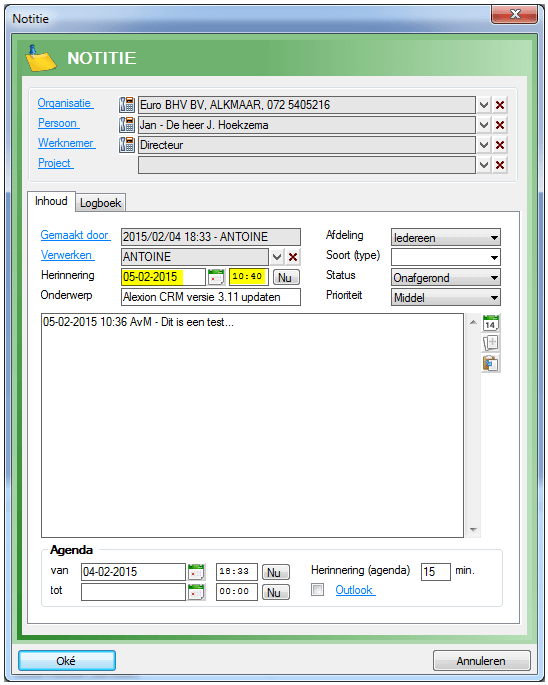This screenshot has width=548, height=685.
Task: Click the phone icon beside Persoon
Action: 127,125
